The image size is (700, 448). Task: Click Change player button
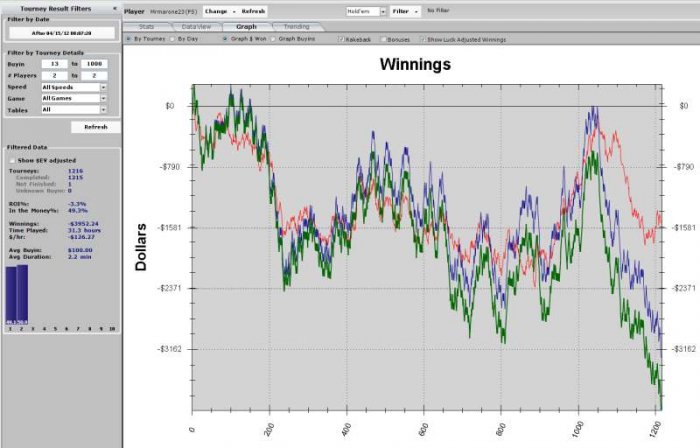[220, 10]
